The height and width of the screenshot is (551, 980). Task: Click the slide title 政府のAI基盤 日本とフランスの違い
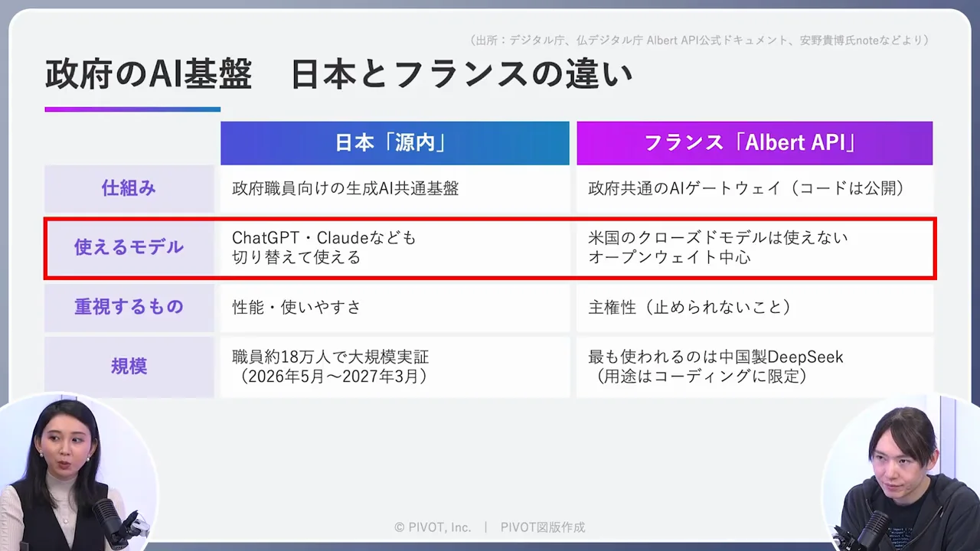tap(338, 74)
